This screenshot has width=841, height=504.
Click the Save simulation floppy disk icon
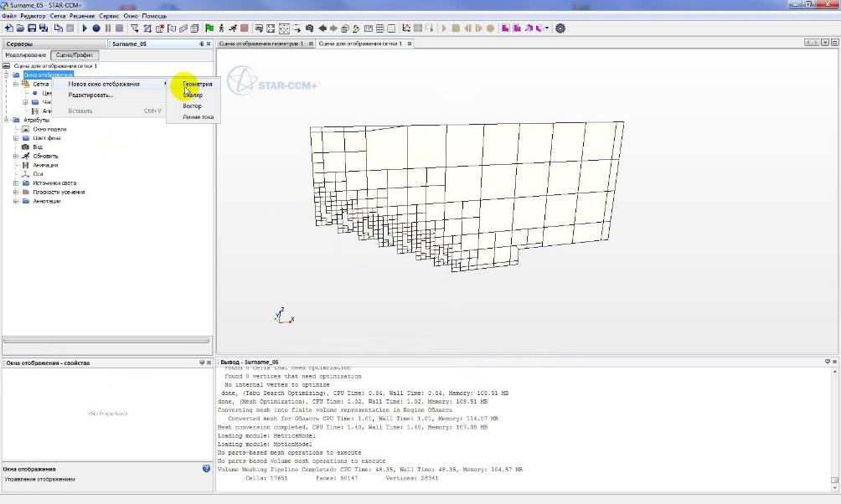click(32, 28)
